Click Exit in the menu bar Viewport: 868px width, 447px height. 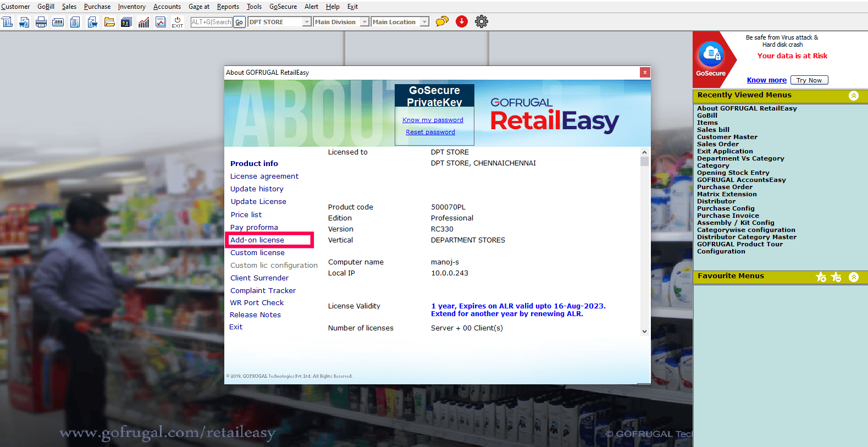coord(352,7)
